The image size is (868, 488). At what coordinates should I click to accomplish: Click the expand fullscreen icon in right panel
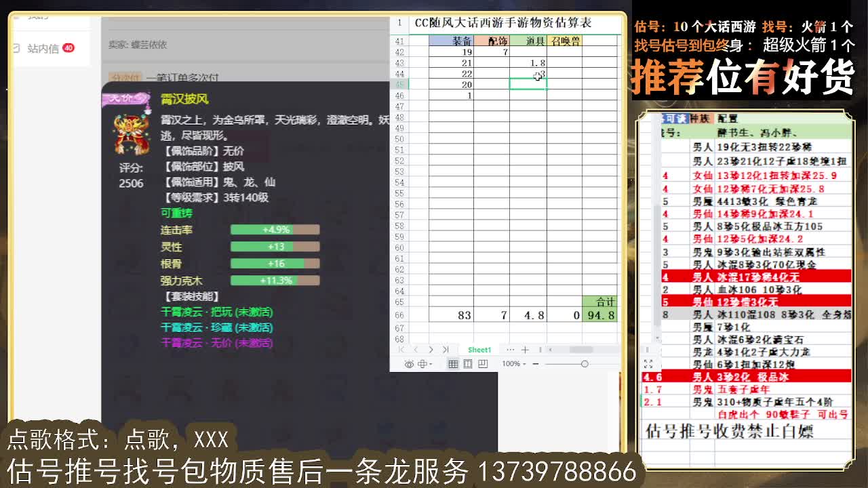648,364
